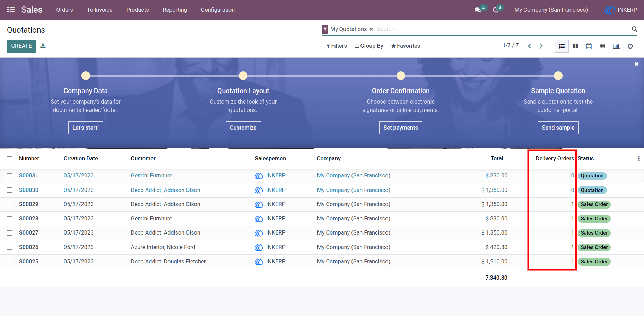Click the CREATE button
Viewport: 644px width, 316px height.
(x=21, y=46)
